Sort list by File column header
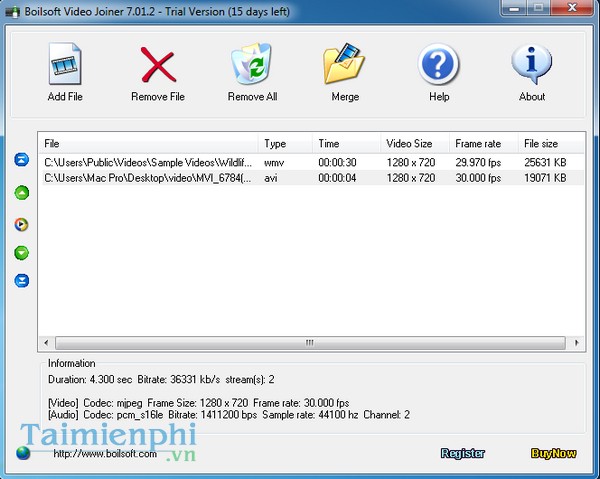Screen dimensions: 600x479 [x=148, y=143]
